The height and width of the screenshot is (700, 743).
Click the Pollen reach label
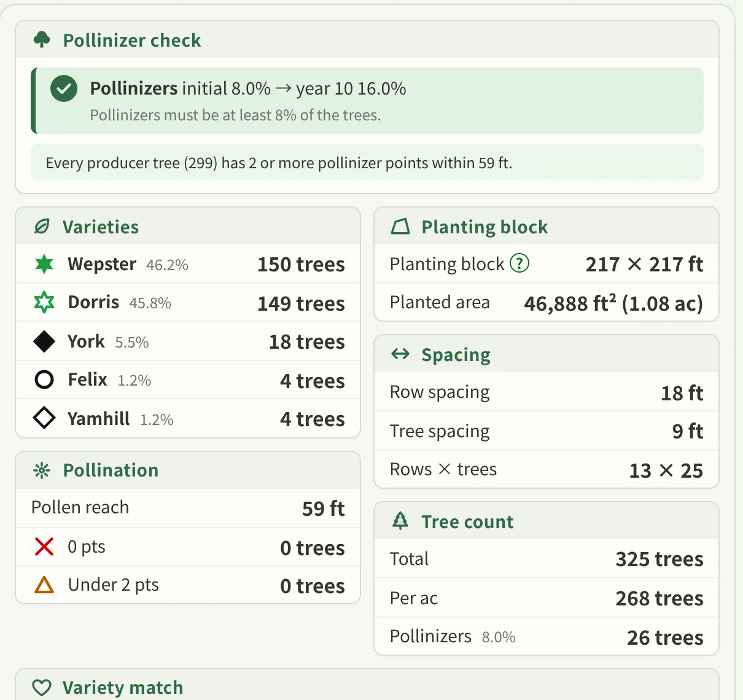80,508
